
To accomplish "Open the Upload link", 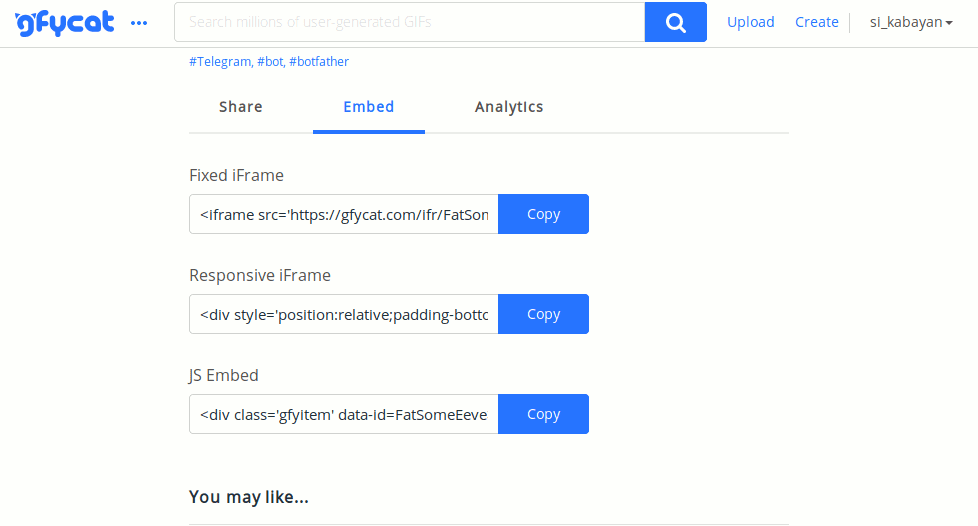I will point(750,22).
